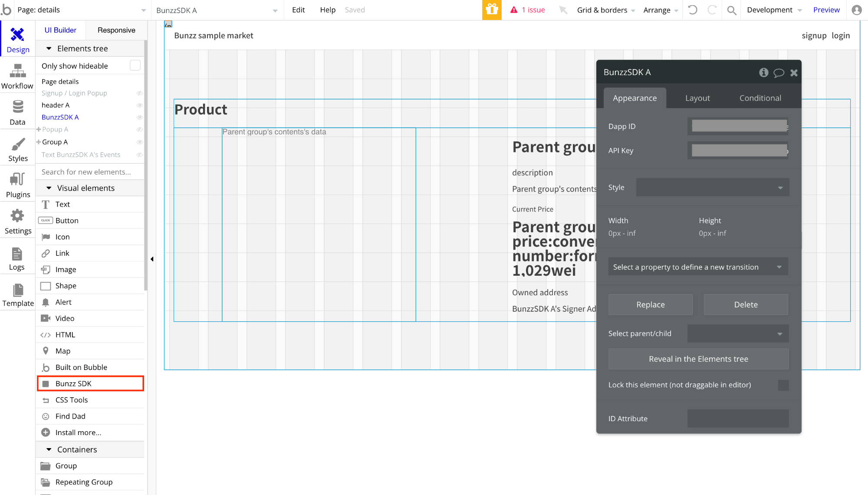
Task: Click the Replace button
Action: (x=650, y=305)
